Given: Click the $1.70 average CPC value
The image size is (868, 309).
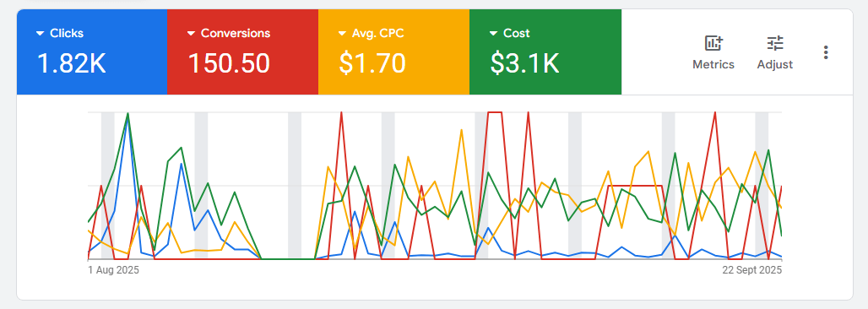Looking at the screenshot, I should 372,63.
